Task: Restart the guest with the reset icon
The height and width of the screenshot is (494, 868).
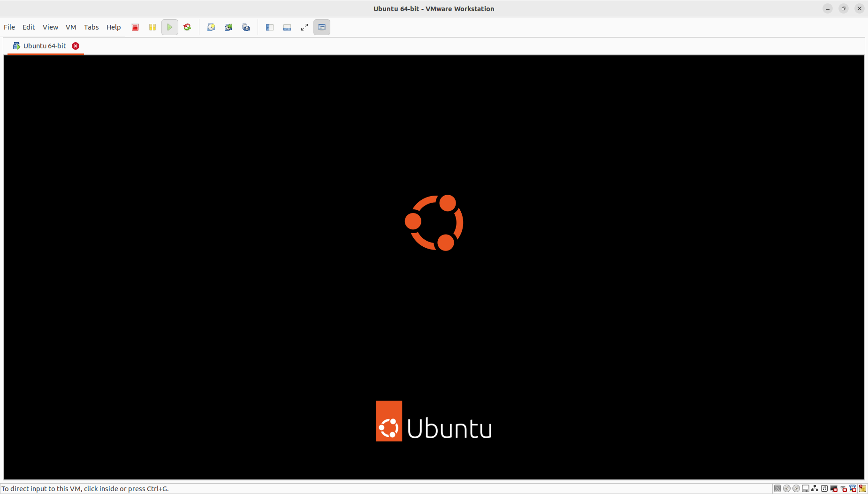Action: point(187,27)
